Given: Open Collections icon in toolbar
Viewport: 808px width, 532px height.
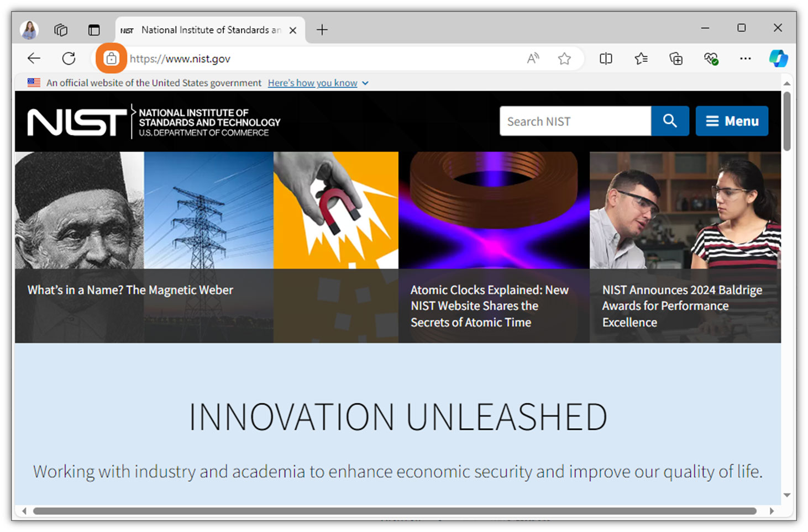Looking at the screenshot, I should click(675, 59).
